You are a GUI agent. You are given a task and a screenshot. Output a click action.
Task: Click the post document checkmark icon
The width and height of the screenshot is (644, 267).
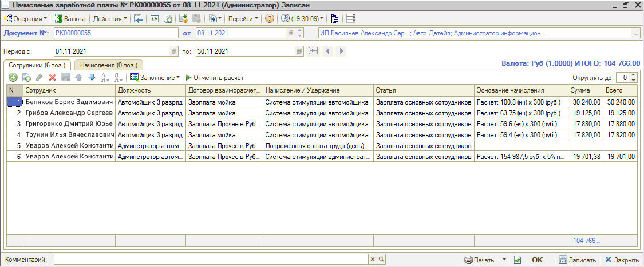(517, 260)
